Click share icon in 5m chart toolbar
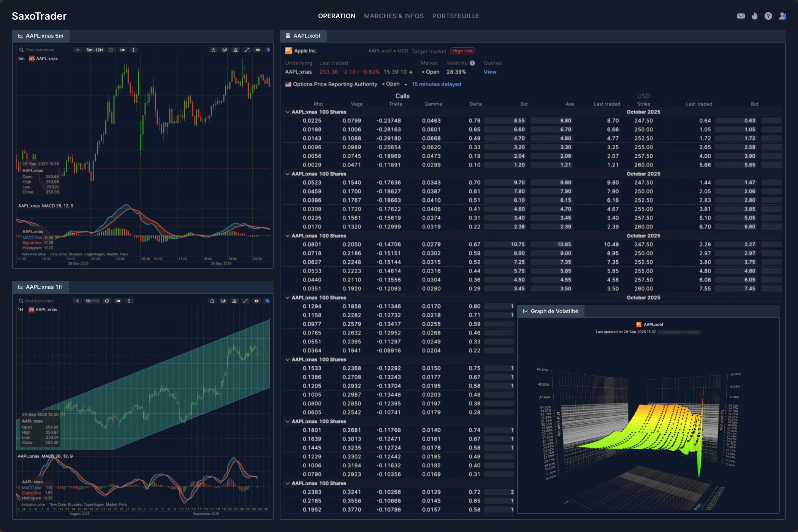798x532 pixels. pyautogui.click(x=214, y=50)
